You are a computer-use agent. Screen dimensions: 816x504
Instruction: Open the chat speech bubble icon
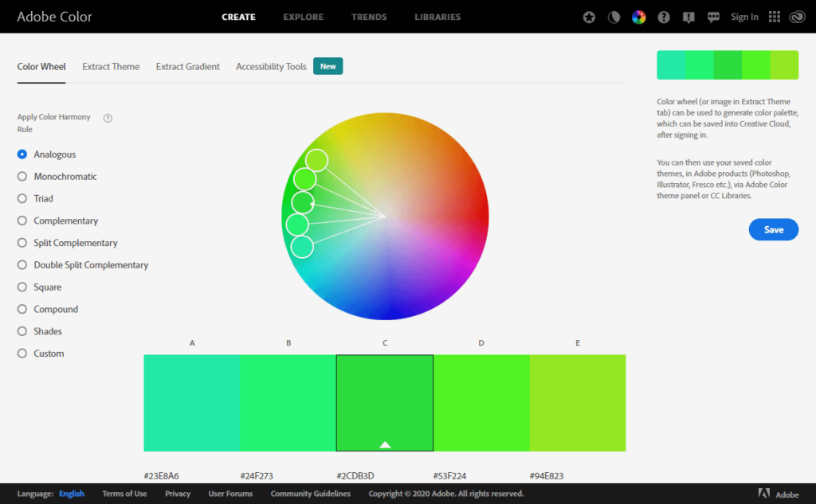coord(713,18)
